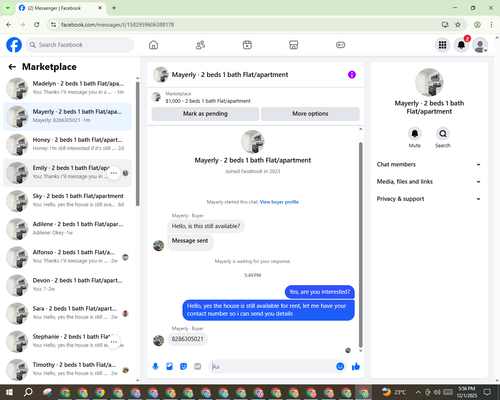This screenshot has width=500, height=400.
Task: Open Sara's conversation
Action: click(x=68, y=313)
